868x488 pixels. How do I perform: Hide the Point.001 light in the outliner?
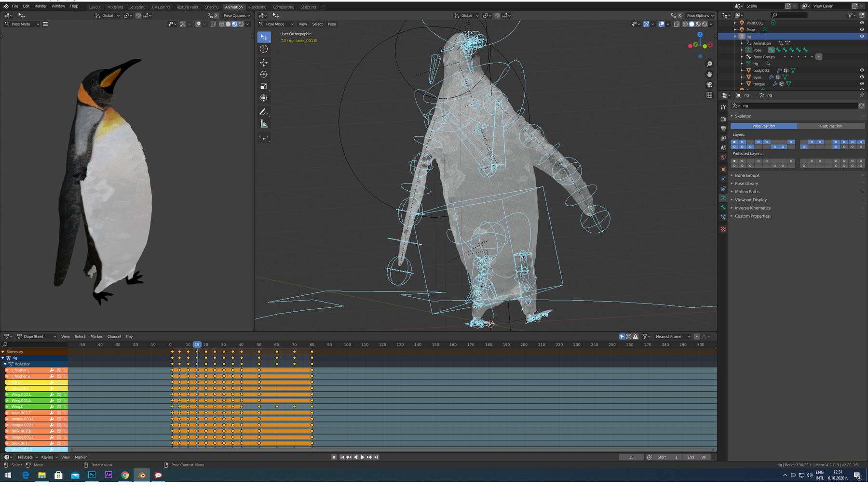[862, 23]
